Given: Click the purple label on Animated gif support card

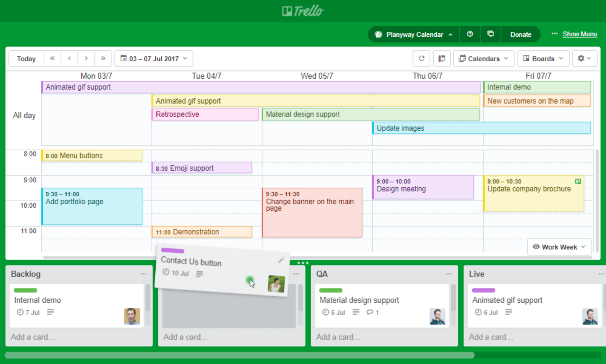Looking at the screenshot, I should point(484,290).
